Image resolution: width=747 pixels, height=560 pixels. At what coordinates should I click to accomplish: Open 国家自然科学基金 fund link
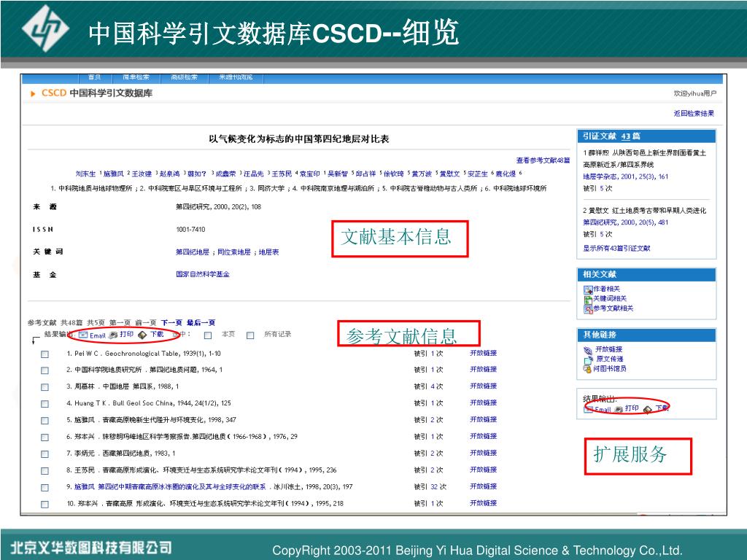click(202, 274)
